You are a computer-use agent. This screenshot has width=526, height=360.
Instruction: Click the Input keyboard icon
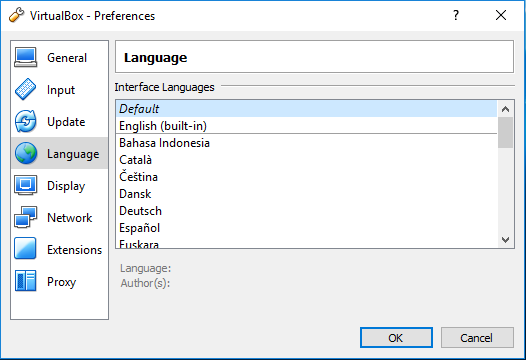pyautogui.click(x=25, y=89)
